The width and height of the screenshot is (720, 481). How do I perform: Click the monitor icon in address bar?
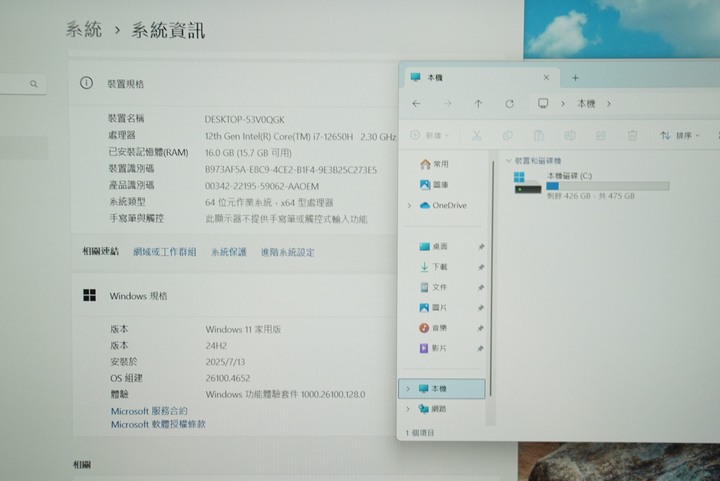point(543,103)
